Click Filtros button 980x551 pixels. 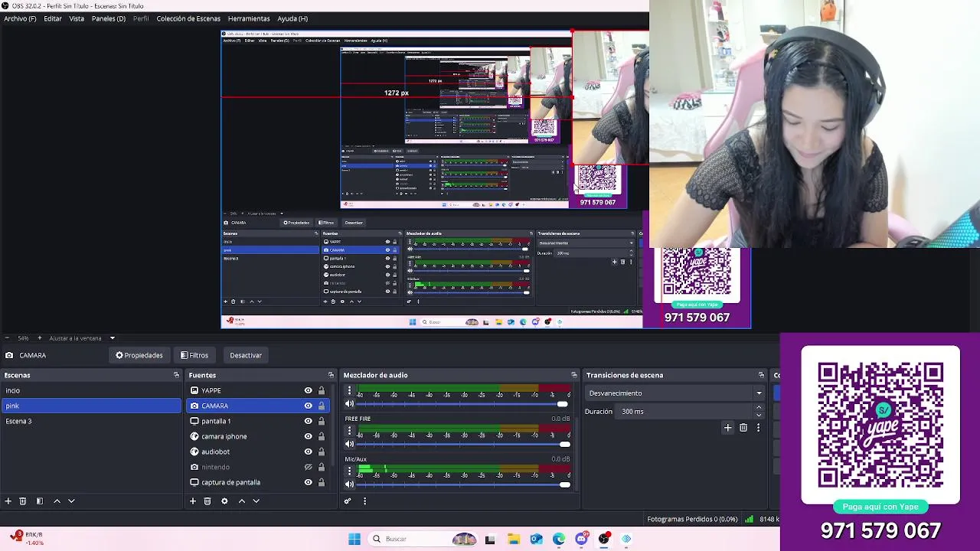pos(194,355)
